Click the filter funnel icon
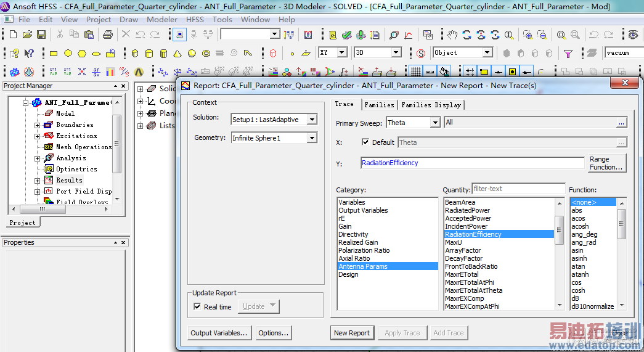Screen dimensions: 644x352 [568, 54]
